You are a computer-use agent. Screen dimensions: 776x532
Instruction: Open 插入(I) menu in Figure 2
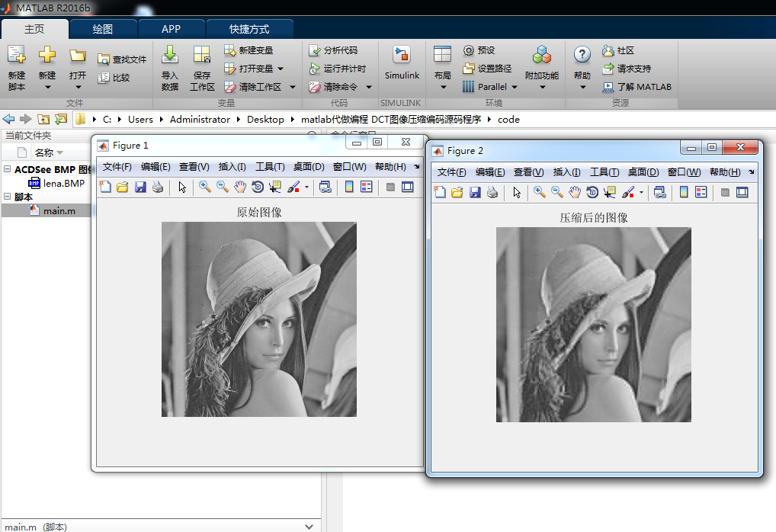[566, 172]
